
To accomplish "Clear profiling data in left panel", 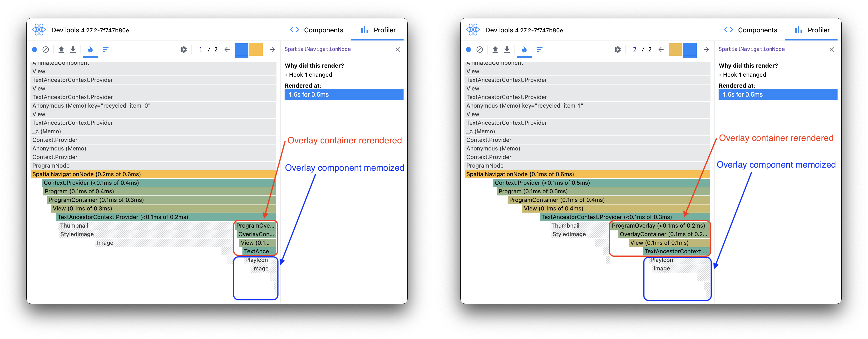I will 46,50.
